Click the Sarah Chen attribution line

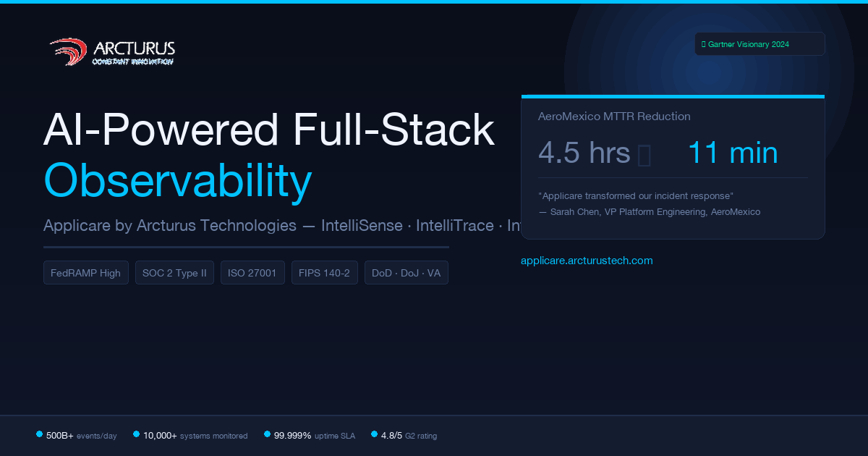(649, 212)
